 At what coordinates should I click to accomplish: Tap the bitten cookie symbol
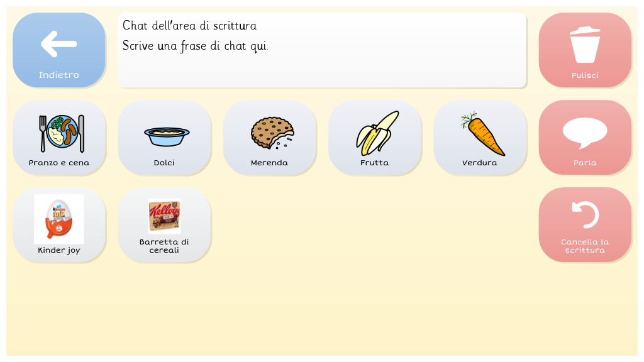[x=272, y=133]
